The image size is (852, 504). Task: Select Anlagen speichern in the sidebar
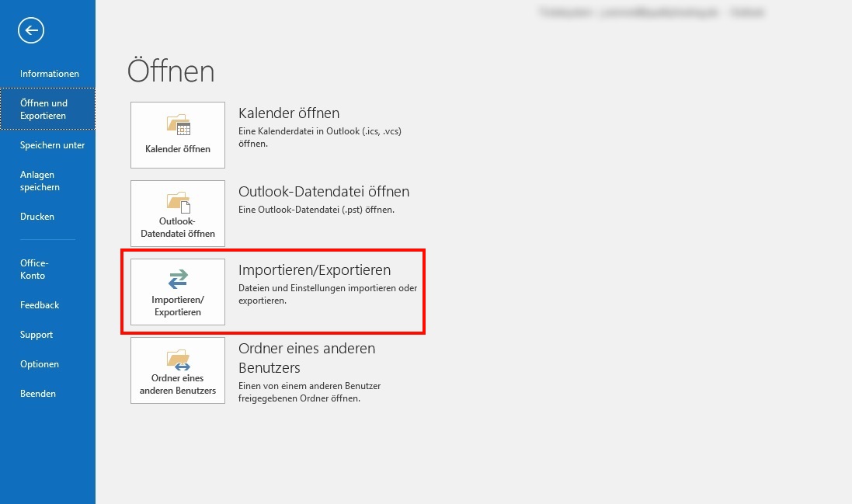point(40,181)
